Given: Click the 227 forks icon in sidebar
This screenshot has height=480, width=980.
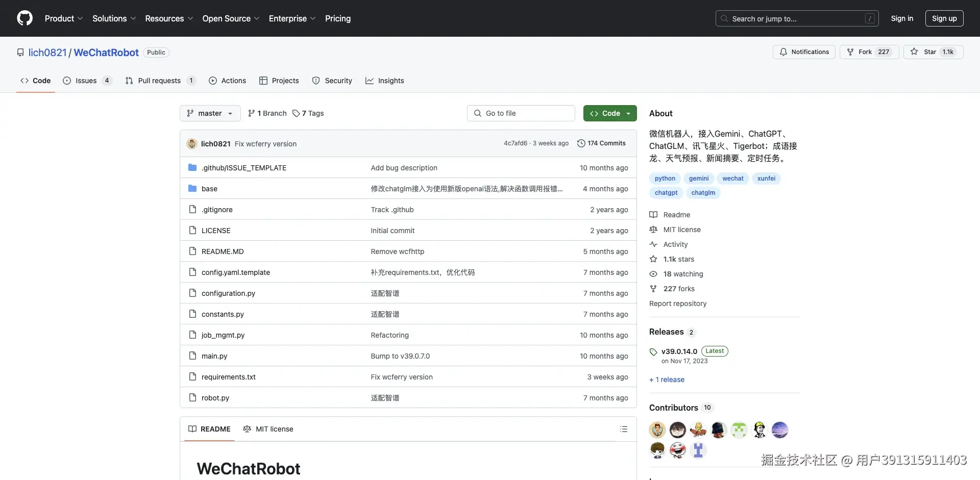Looking at the screenshot, I should [654, 289].
